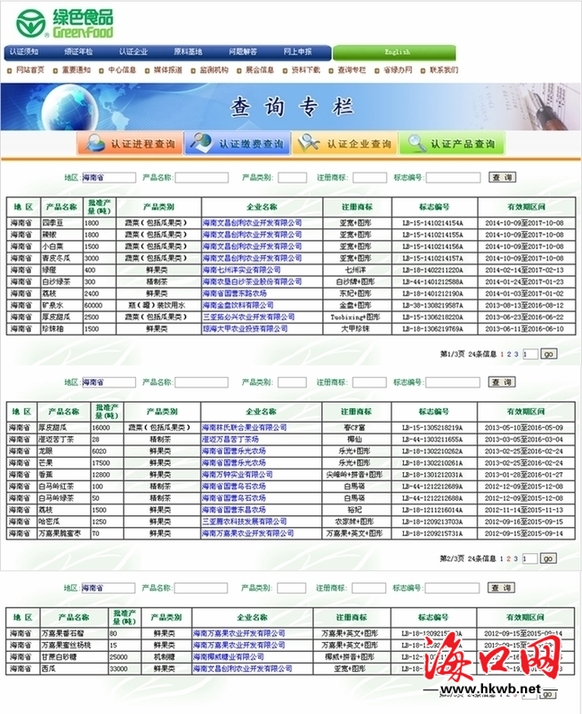Screen dimensions: 582x714
Task: Open 海南省国营东昌农场 link
Action: click(x=234, y=510)
